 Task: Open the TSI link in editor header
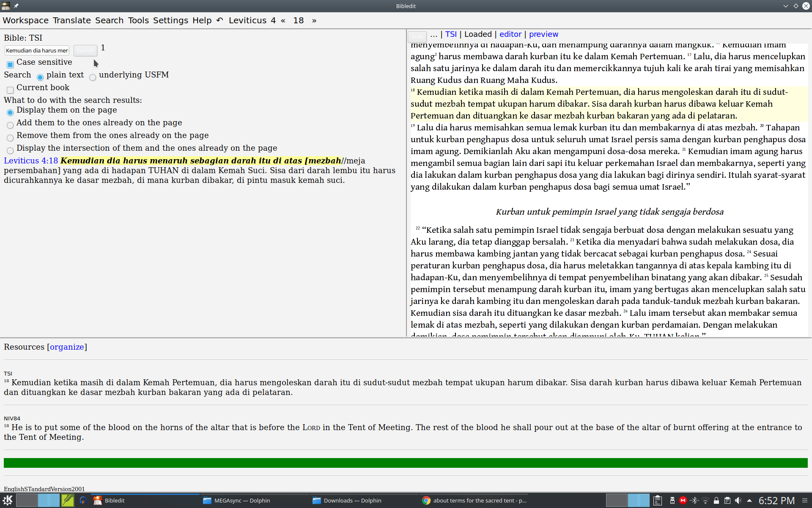pos(451,34)
